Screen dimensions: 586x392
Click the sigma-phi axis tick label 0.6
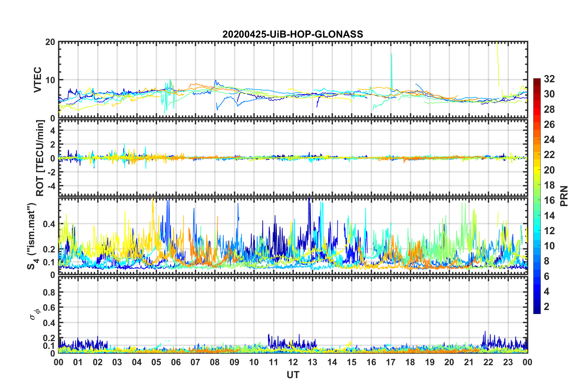click(49, 308)
